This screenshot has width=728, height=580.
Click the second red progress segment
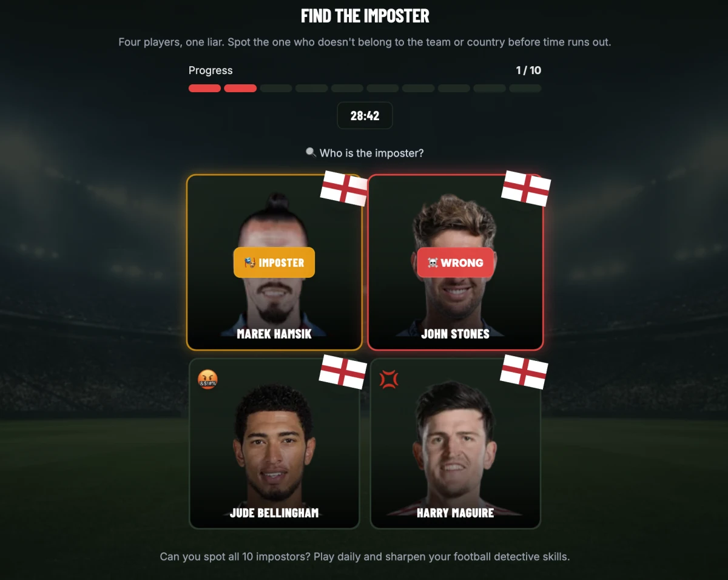[240, 89]
